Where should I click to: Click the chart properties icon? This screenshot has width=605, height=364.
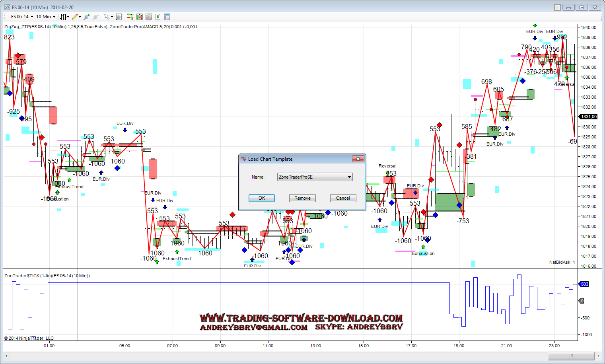[x=167, y=17]
